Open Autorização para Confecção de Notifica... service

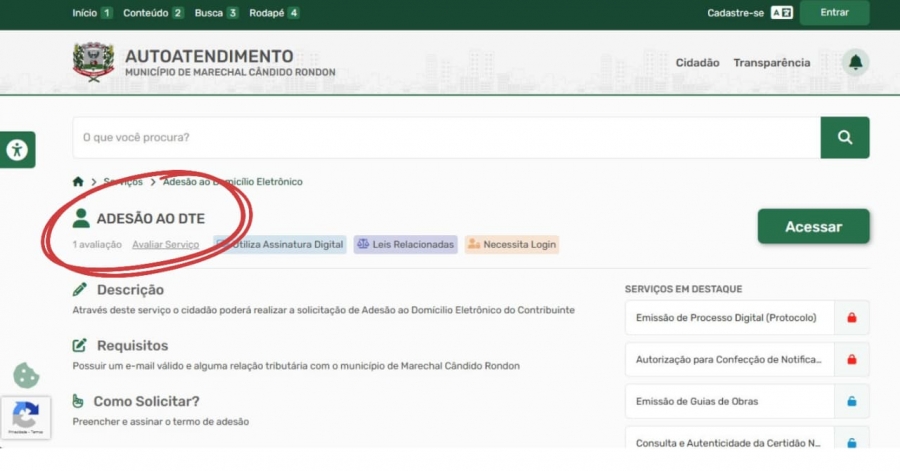(729, 360)
